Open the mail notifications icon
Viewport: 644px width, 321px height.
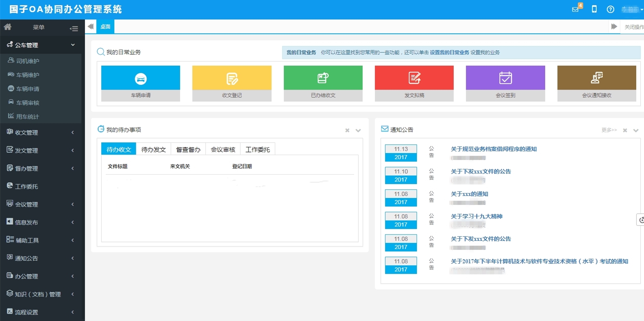tap(575, 9)
